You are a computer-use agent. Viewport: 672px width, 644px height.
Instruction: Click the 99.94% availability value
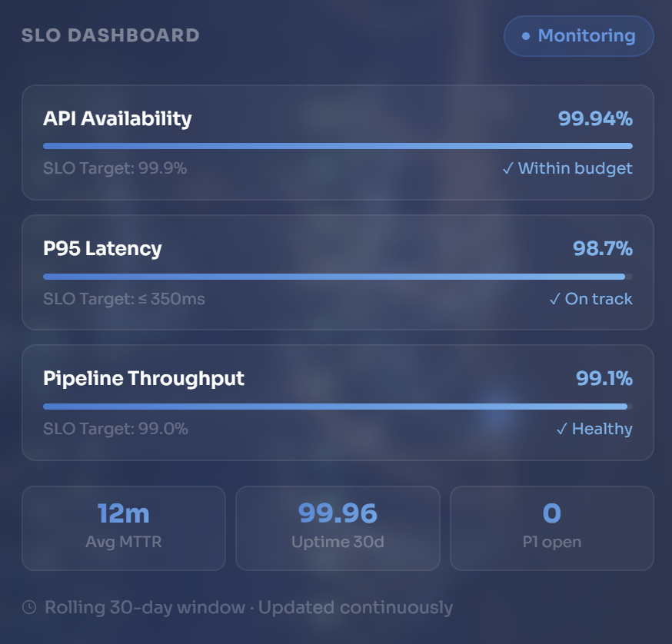[594, 118]
